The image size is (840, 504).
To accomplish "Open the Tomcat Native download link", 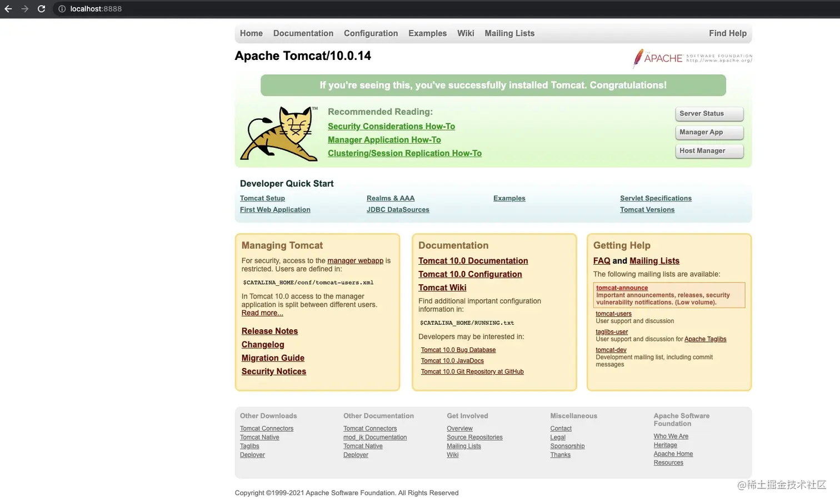I will 259,437.
